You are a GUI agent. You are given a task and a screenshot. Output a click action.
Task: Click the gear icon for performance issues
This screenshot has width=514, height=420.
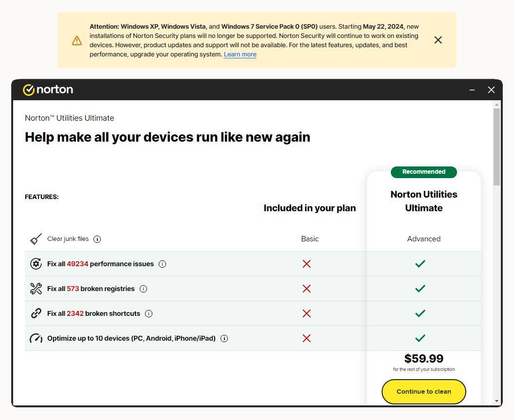pyautogui.click(x=36, y=264)
